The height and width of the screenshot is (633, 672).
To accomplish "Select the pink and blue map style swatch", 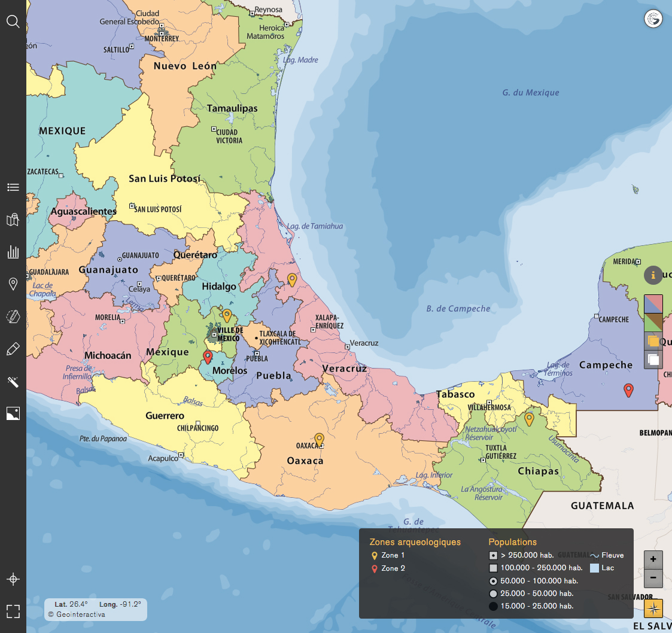I will [x=653, y=304].
